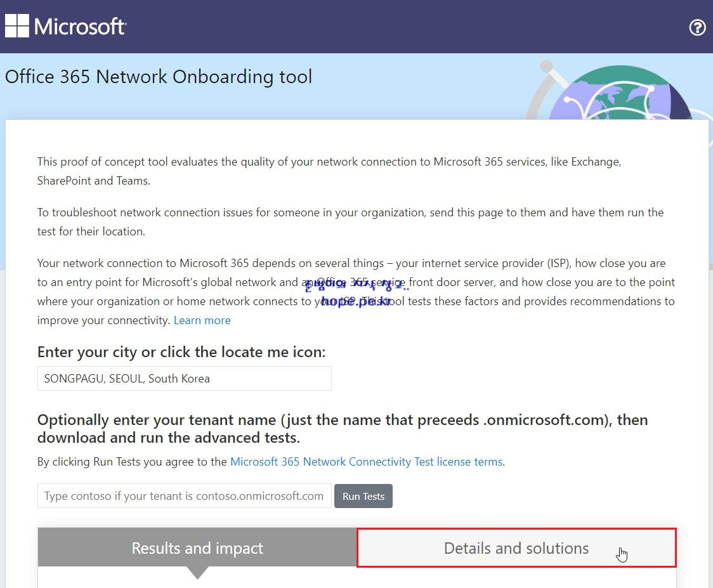Screen dimensions: 713x588
Task: Open the help question mark icon
Action: (x=697, y=27)
